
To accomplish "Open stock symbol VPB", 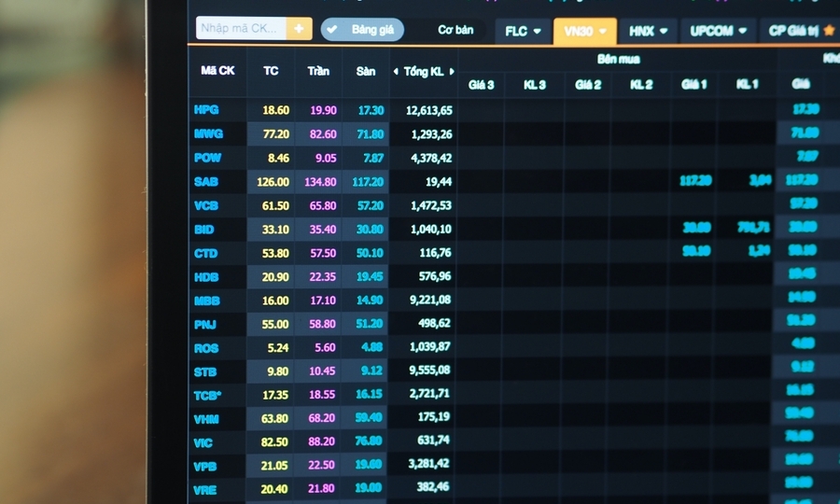I will pos(205,467).
